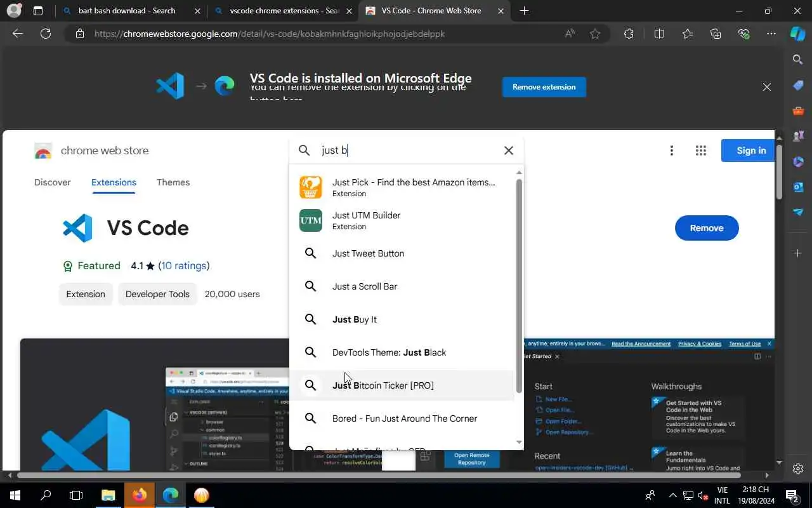The width and height of the screenshot is (812, 508).
Task: Open Task View in taskbar
Action: point(76,495)
